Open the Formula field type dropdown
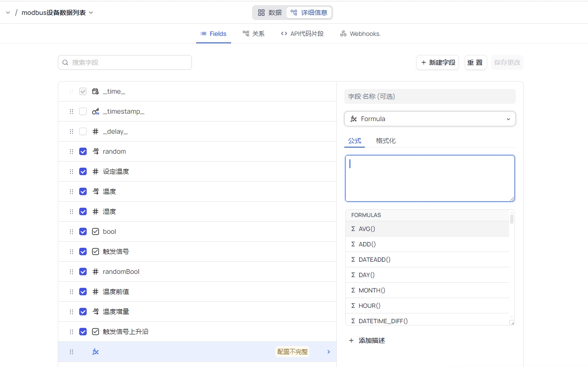The image size is (588, 367). click(x=430, y=119)
